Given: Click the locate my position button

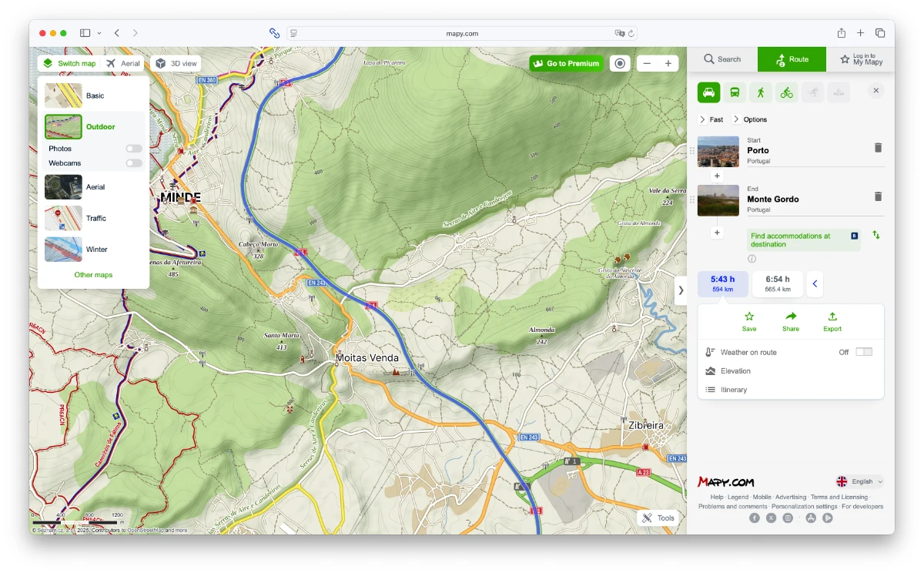Looking at the screenshot, I should [620, 63].
